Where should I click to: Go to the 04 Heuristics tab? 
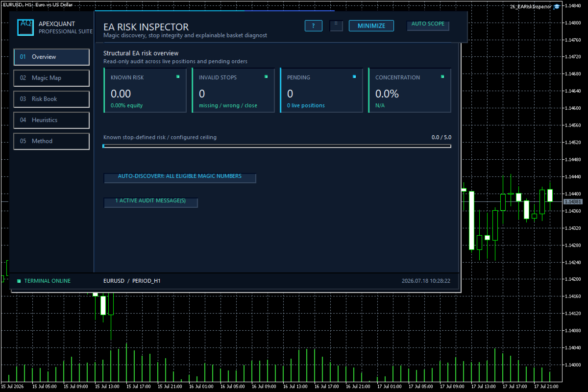click(x=51, y=120)
